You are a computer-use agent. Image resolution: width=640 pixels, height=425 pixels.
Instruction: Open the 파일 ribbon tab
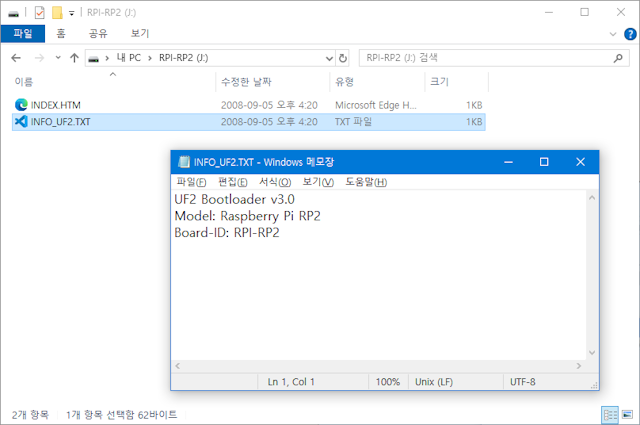(23, 33)
